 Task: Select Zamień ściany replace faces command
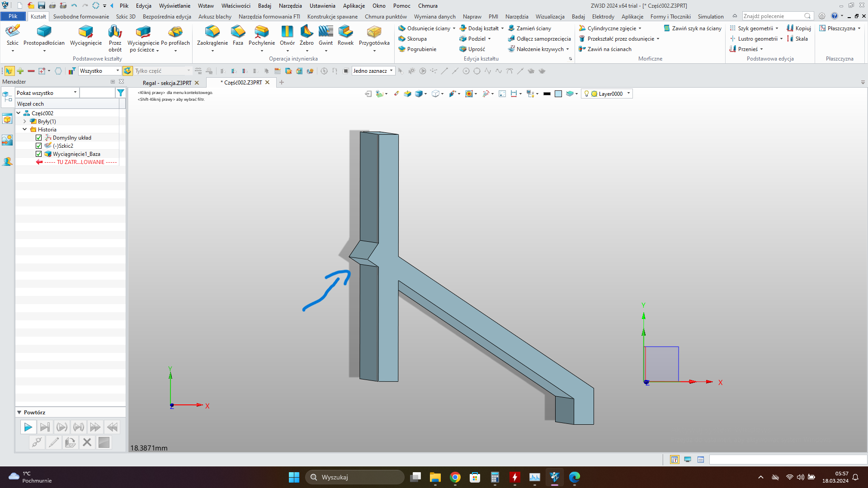point(529,28)
